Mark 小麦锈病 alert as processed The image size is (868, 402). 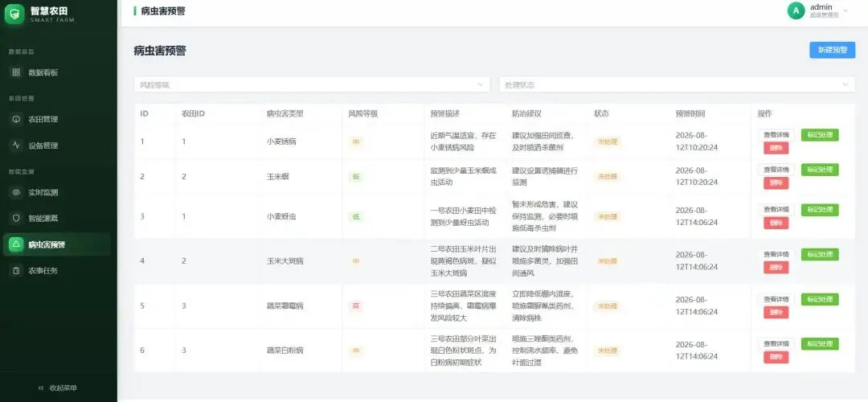[820, 135]
